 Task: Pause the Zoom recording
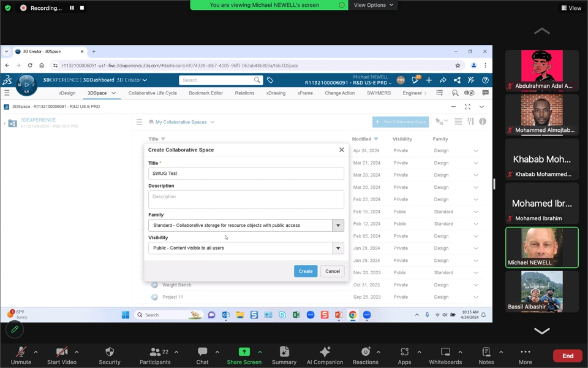tap(72, 8)
